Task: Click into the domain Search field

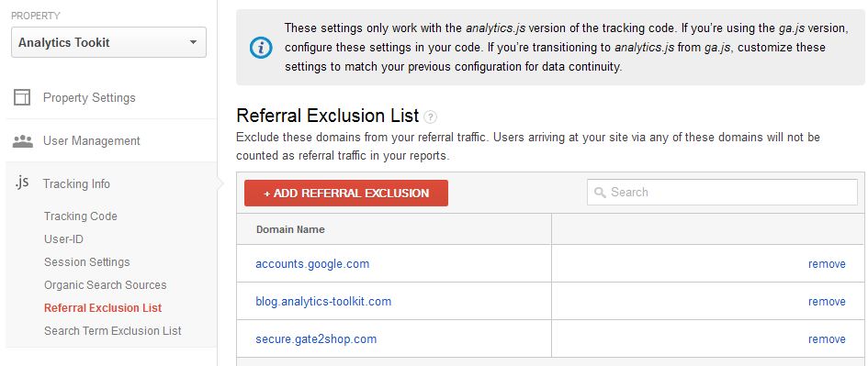Action: pyautogui.click(x=722, y=193)
